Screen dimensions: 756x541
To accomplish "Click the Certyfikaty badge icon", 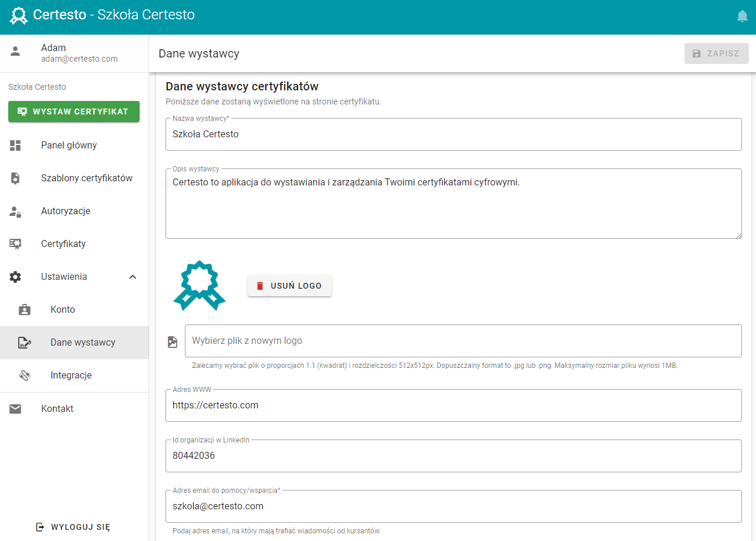I will [15, 244].
